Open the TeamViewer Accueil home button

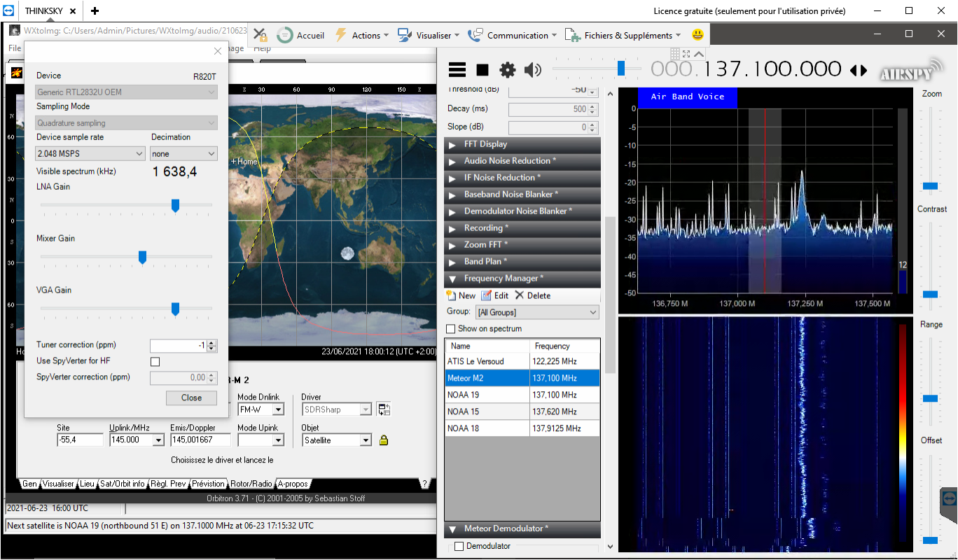(x=301, y=35)
